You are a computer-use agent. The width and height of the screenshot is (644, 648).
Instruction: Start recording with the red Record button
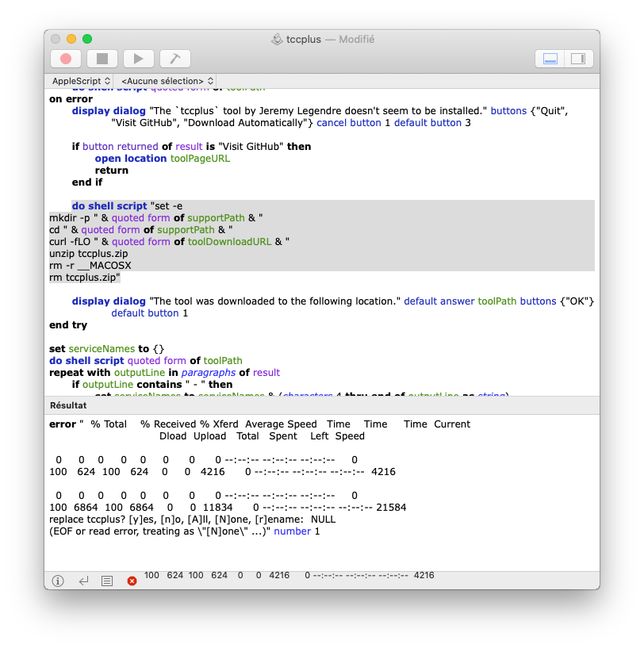click(66, 59)
